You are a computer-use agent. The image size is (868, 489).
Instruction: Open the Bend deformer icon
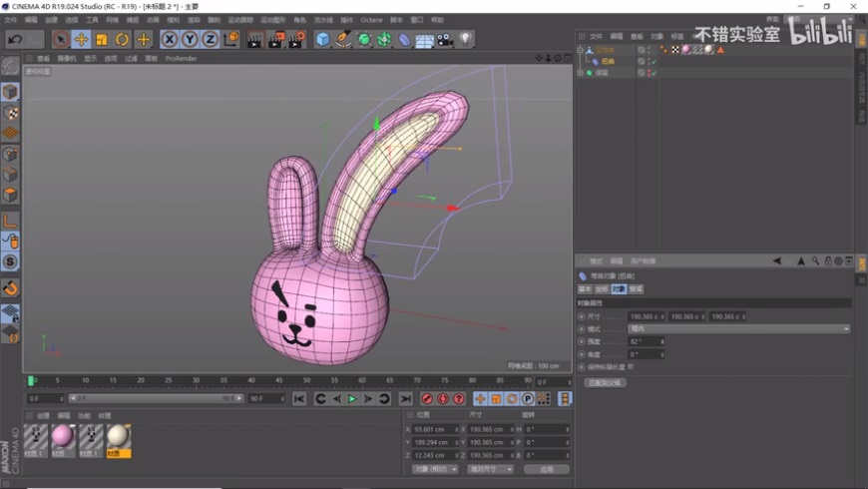[x=405, y=39]
